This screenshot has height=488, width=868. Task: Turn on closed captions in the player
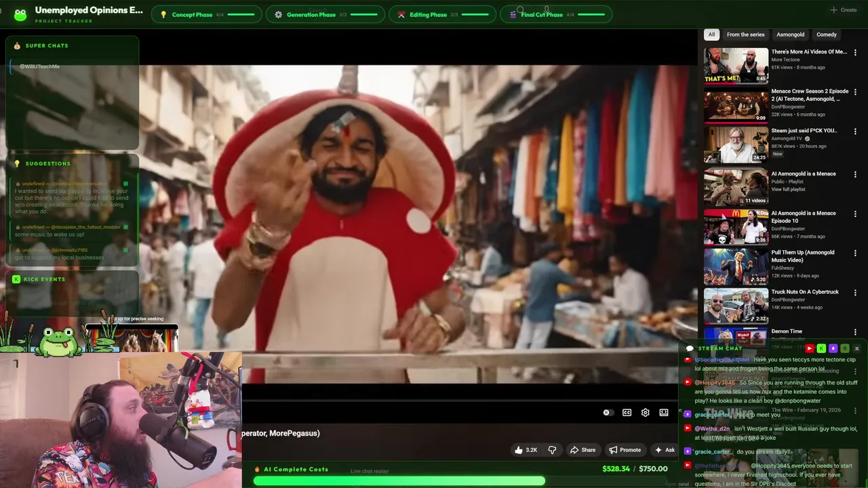point(627,413)
